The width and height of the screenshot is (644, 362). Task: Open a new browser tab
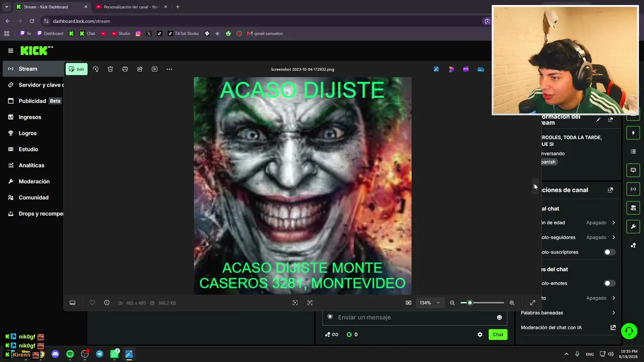click(x=178, y=7)
